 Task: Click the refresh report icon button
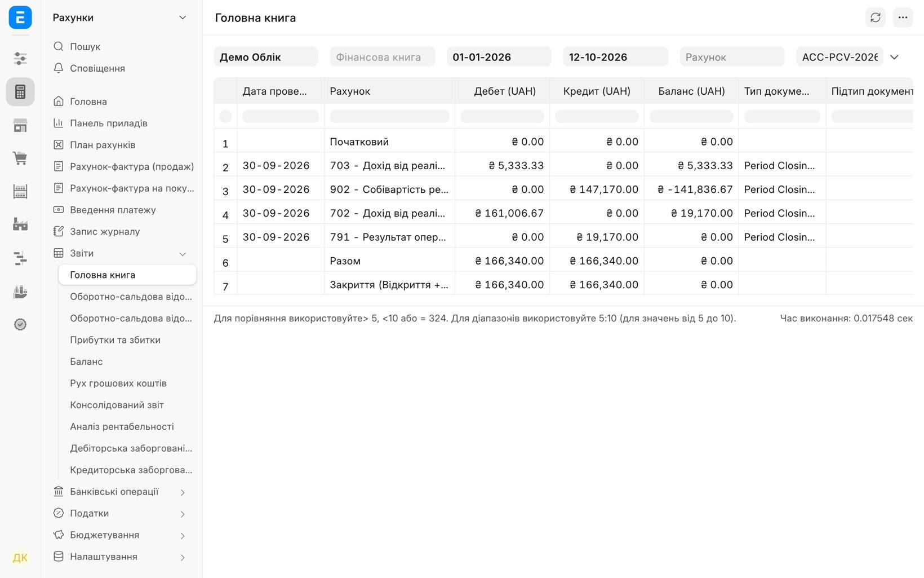[x=876, y=17]
